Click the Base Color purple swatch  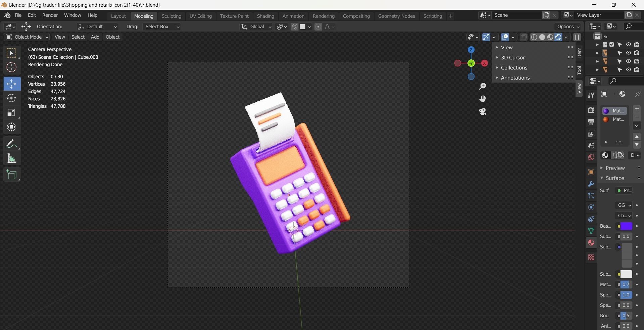(x=626, y=226)
